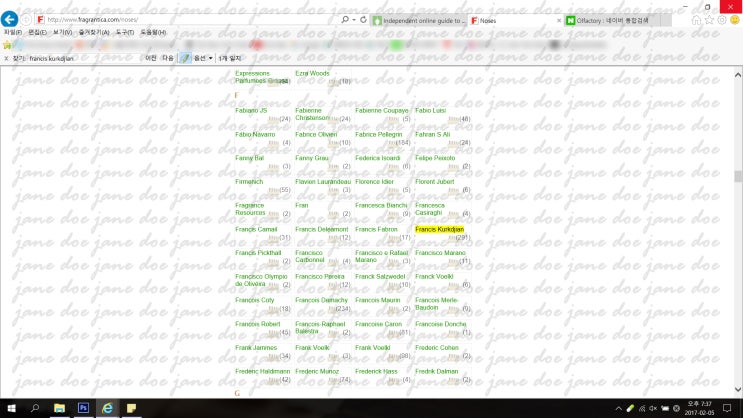Switch to the Olfactory tab

coord(617,20)
